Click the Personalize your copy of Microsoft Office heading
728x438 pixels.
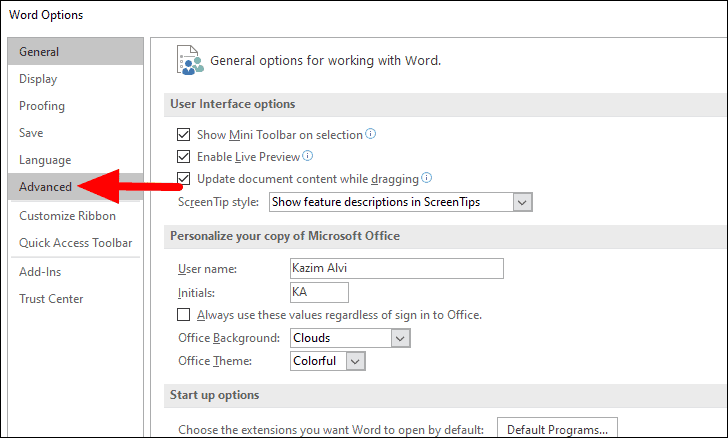285,236
